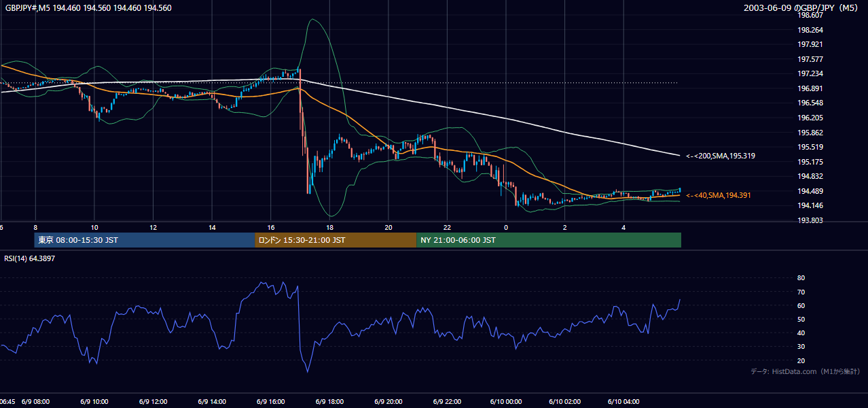
Task: Click the 6/9 10:00 time axis label
Action: 94,401
